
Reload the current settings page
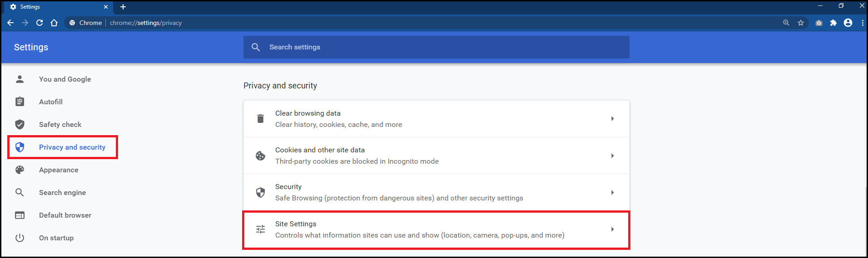coord(40,23)
